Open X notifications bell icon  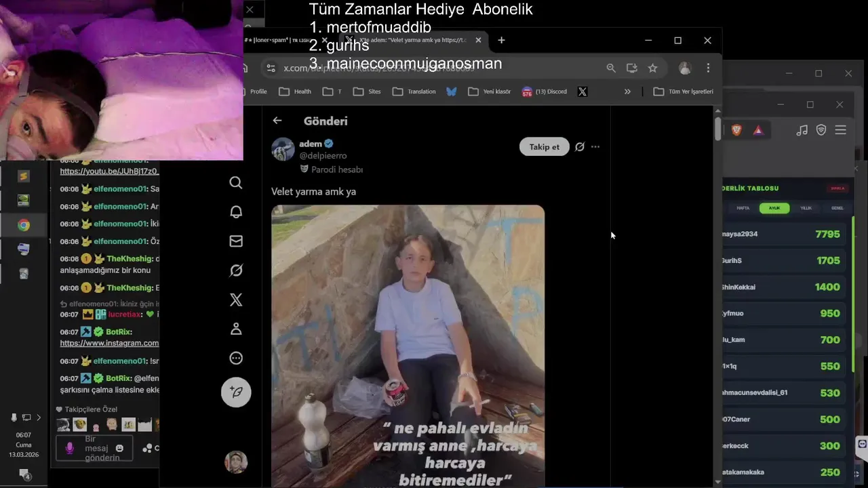point(236,211)
